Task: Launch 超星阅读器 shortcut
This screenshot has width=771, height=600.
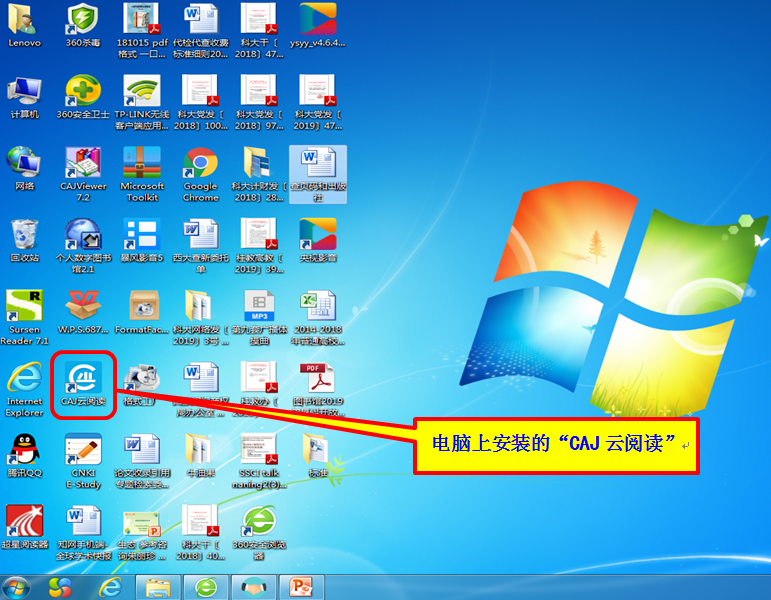Action: 24,528
